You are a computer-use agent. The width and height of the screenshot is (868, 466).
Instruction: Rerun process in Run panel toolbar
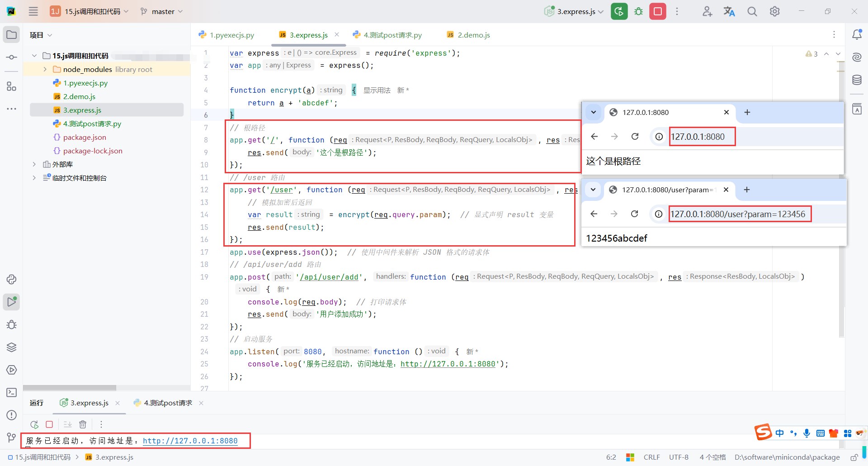(x=34, y=424)
